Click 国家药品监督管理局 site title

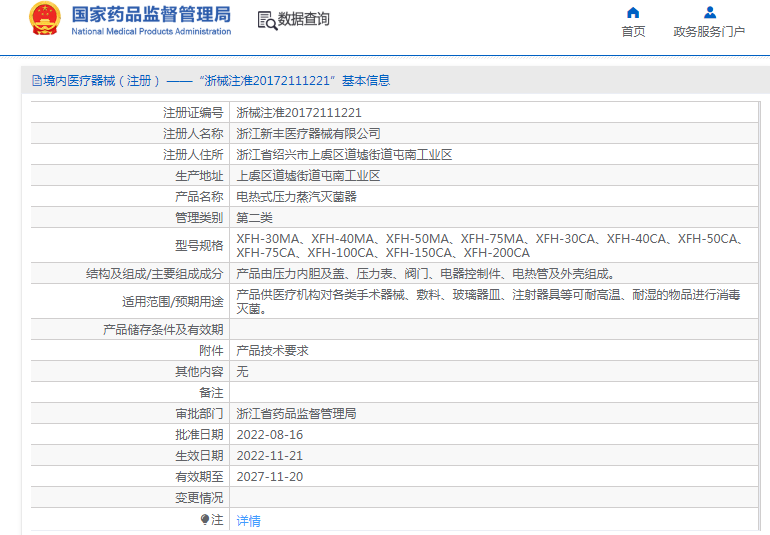[x=151, y=14]
